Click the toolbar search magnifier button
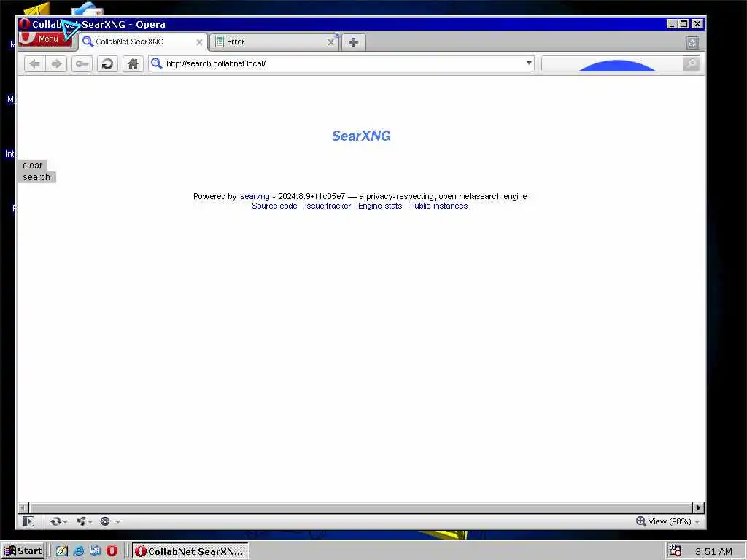747x560 pixels. click(x=692, y=64)
